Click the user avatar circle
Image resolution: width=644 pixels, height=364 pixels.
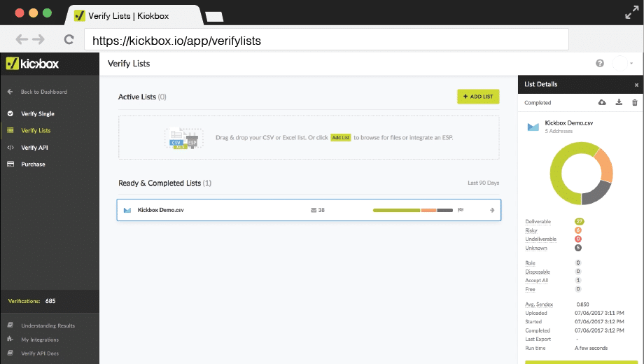point(619,63)
